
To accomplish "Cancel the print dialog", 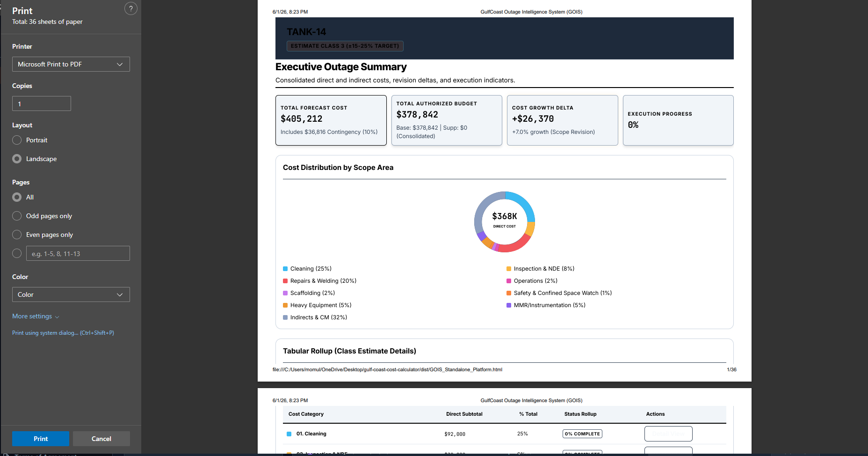I will click(101, 439).
